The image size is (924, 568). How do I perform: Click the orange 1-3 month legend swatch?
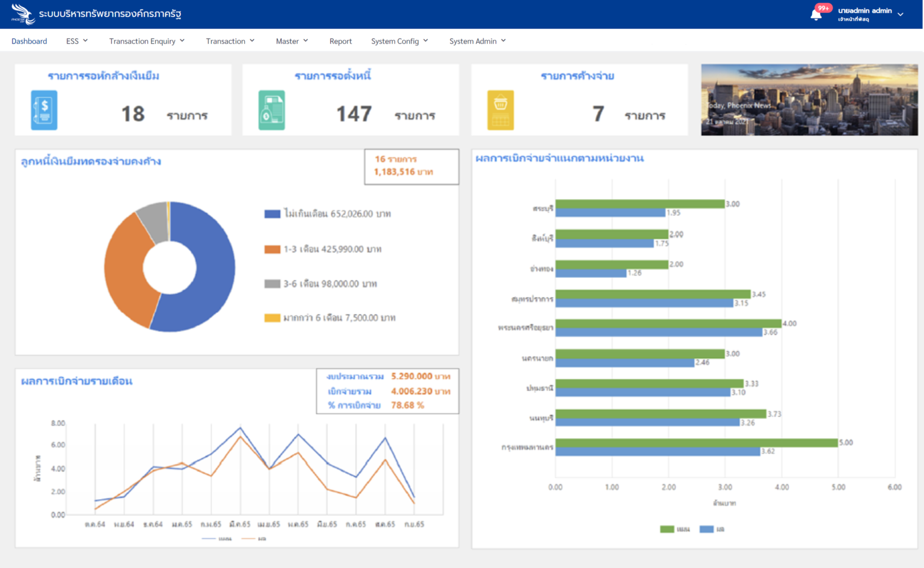tap(272, 249)
